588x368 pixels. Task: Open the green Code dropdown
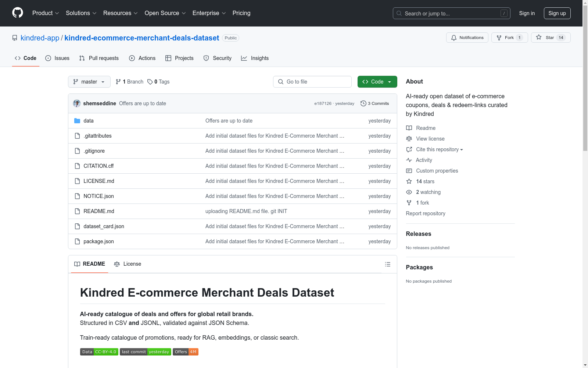(x=377, y=82)
